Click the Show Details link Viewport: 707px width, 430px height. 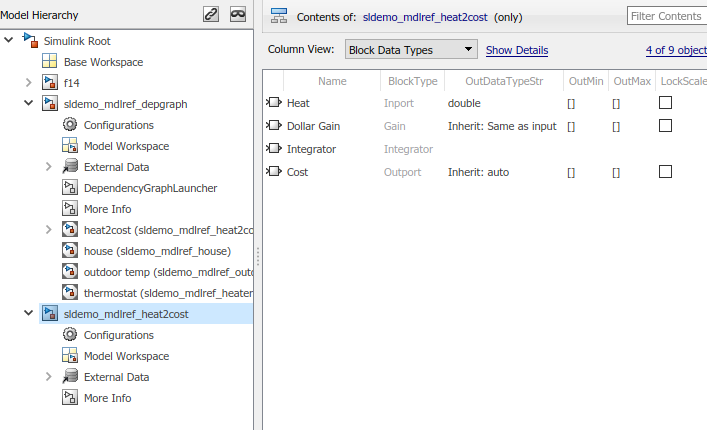pos(517,50)
